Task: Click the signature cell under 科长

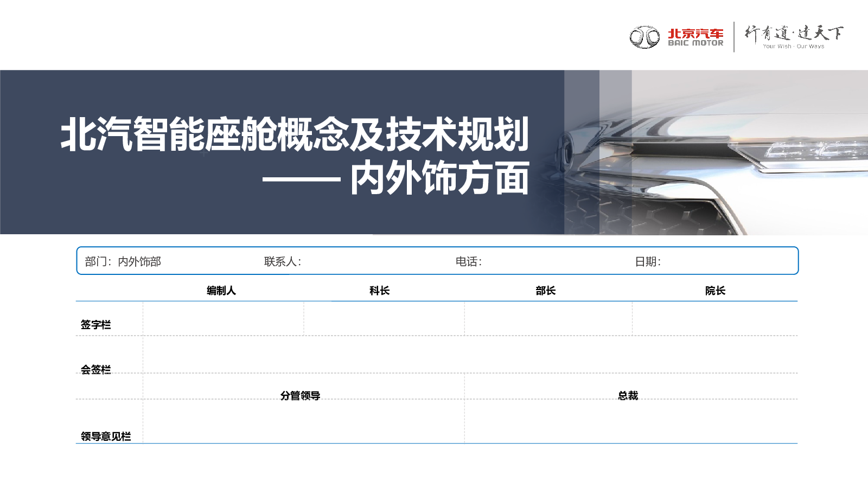Action: pyautogui.click(x=384, y=318)
